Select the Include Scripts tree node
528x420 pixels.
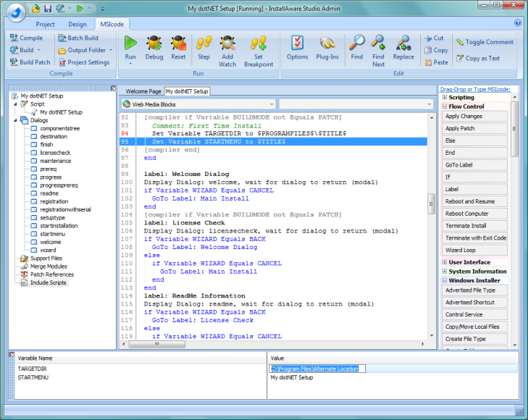(48, 282)
